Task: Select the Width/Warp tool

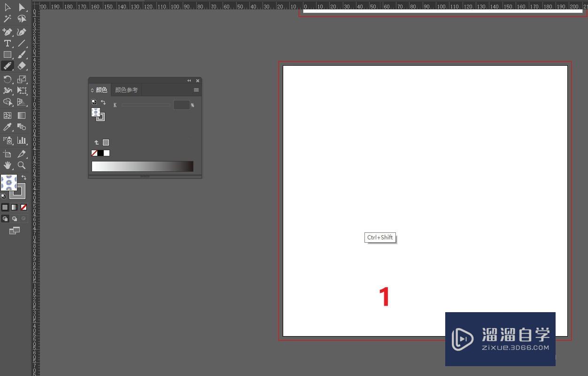Action: click(8, 91)
